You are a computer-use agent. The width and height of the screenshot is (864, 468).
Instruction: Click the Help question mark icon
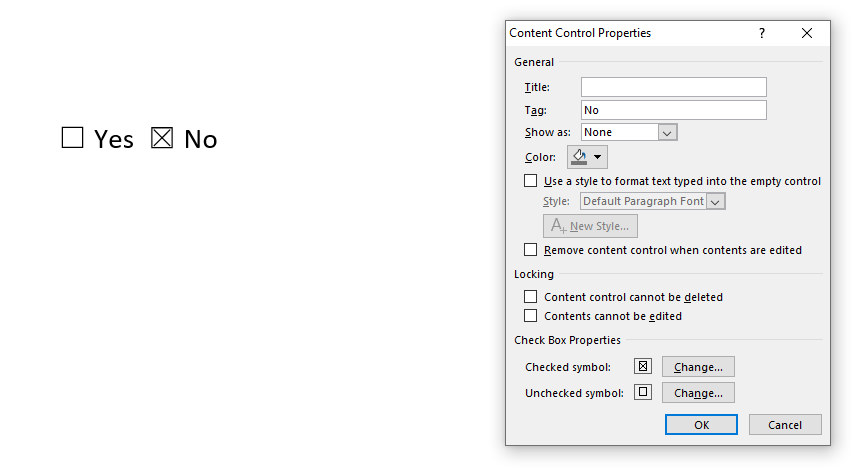[x=762, y=33]
